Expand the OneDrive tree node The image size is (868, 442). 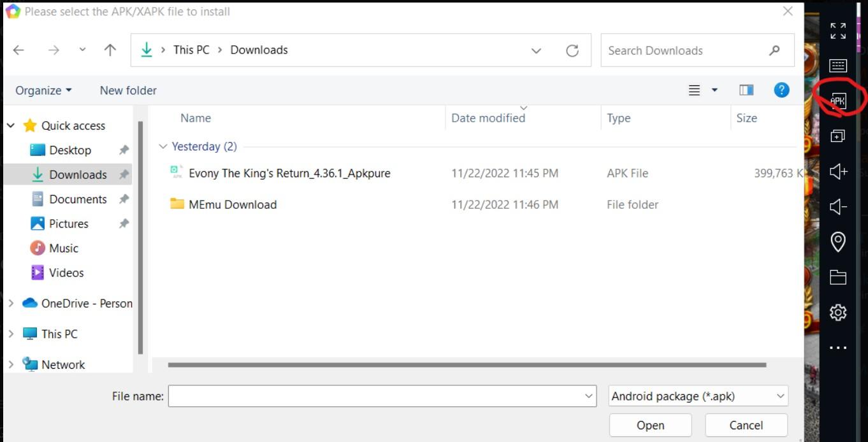tap(11, 303)
